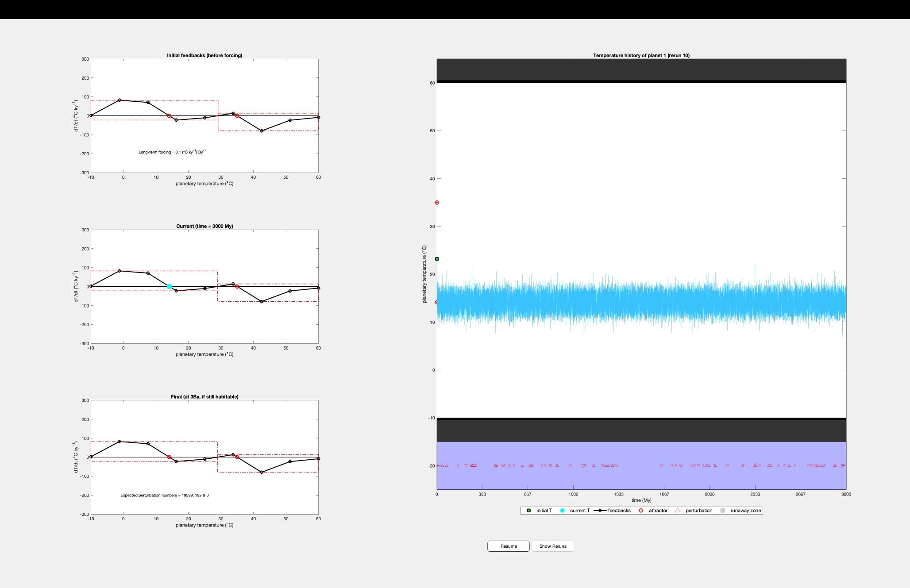910x588 pixels.
Task: Click title 'Final (at 3By, if still habitable)'
Action: 204,397
